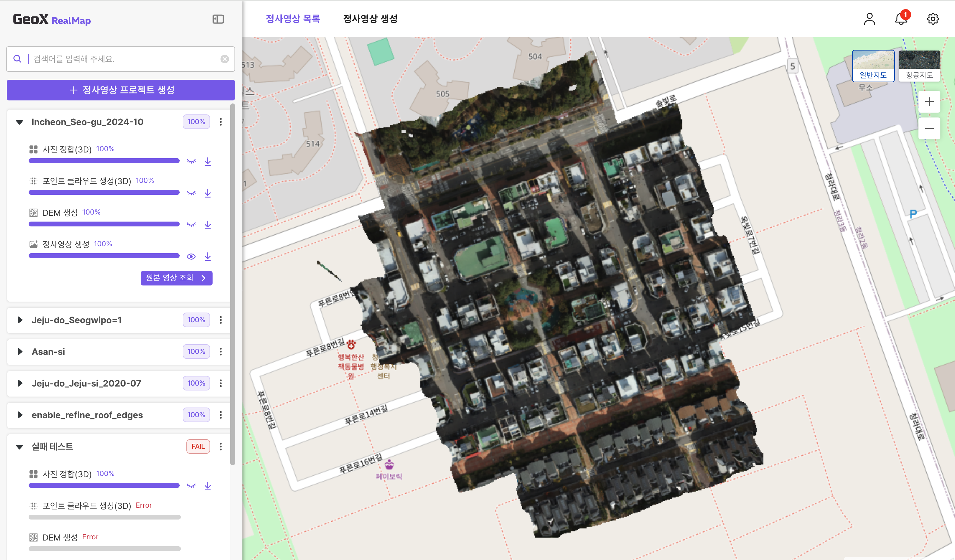The height and width of the screenshot is (560, 955).
Task: Show Incheon DEM 생성 layer on map
Action: (x=191, y=225)
